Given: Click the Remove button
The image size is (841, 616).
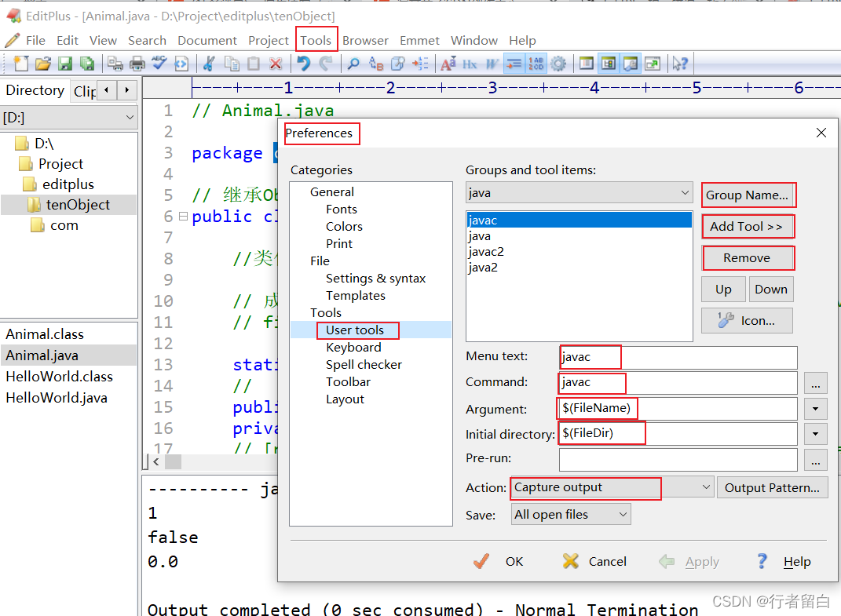Looking at the screenshot, I should point(747,258).
